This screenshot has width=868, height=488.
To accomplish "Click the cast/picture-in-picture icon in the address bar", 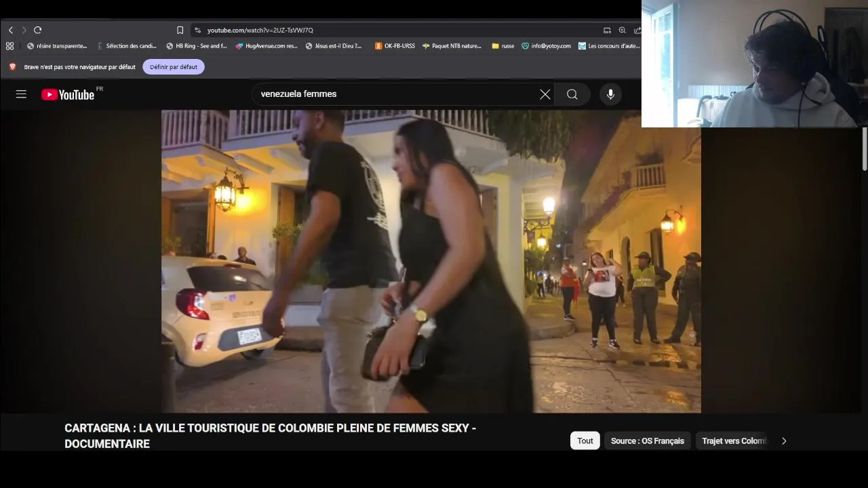I will point(607,30).
